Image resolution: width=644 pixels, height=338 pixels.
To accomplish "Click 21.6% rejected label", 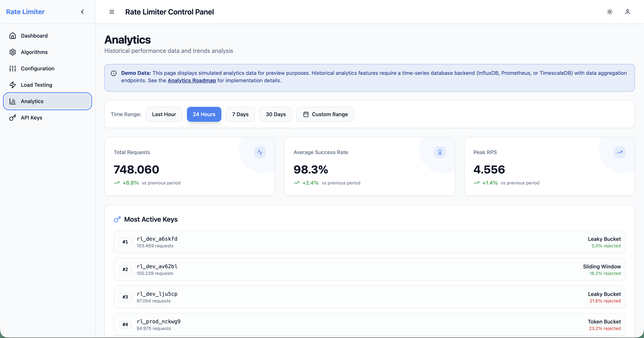I will coord(605,301).
